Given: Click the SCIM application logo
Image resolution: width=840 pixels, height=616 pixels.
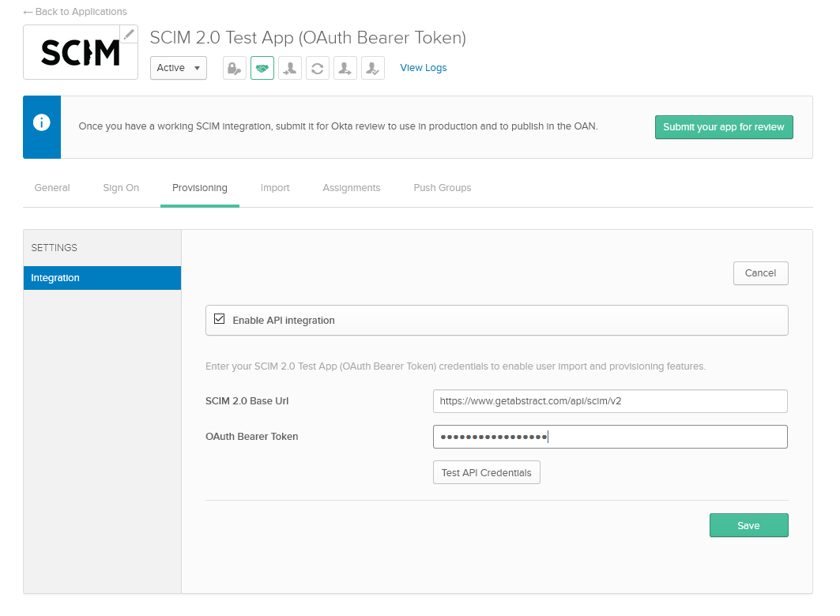Looking at the screenshot, I should point(80,53).
